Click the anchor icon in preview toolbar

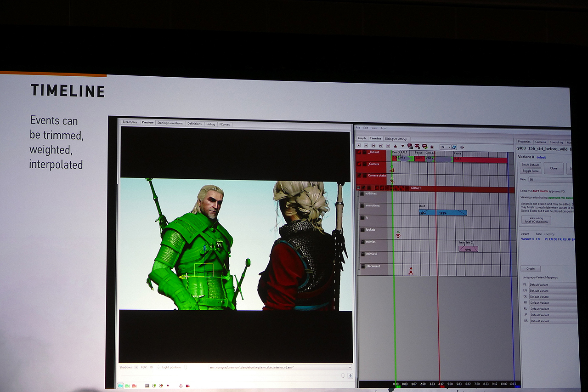181,386
